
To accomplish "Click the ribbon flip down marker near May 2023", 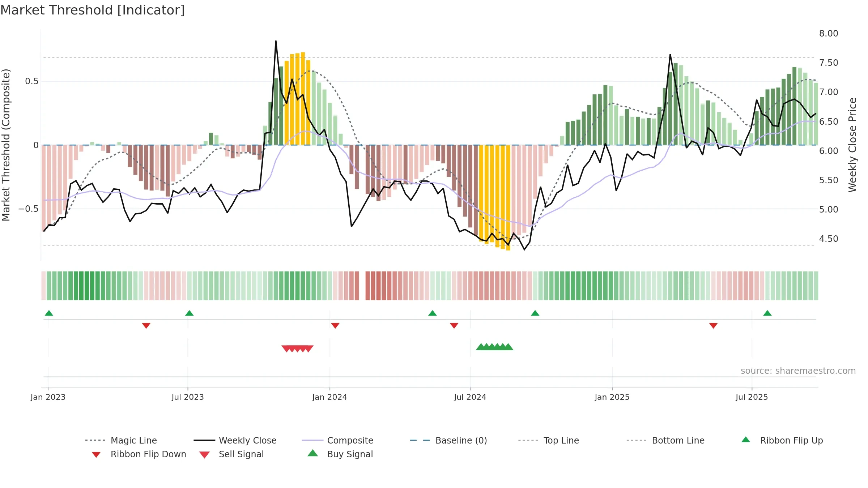I will (146, 326).
